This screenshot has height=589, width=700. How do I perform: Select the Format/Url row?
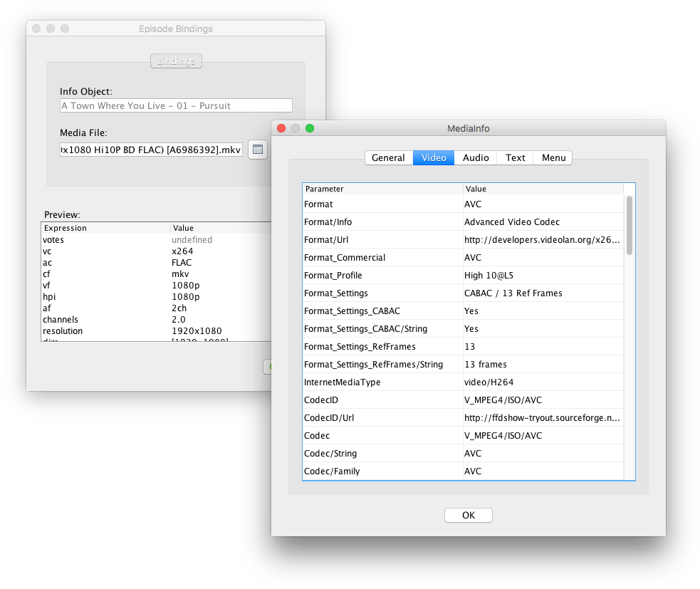463,240
